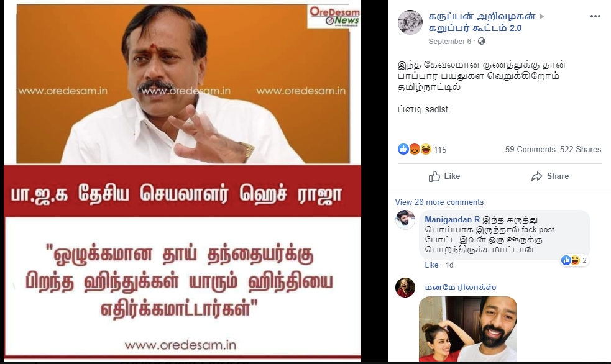Click the Share arrow icon
The image size is (611, 364).
coord(536,176)
